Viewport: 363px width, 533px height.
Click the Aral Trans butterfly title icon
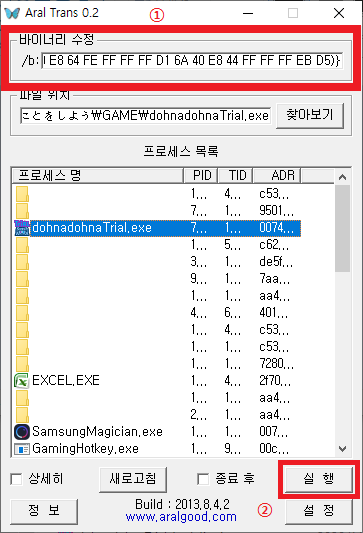pos(12,13)
